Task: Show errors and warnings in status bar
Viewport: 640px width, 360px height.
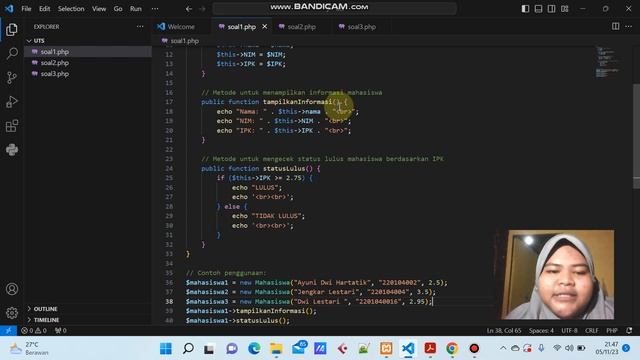Action: click(x=34, y=331)
